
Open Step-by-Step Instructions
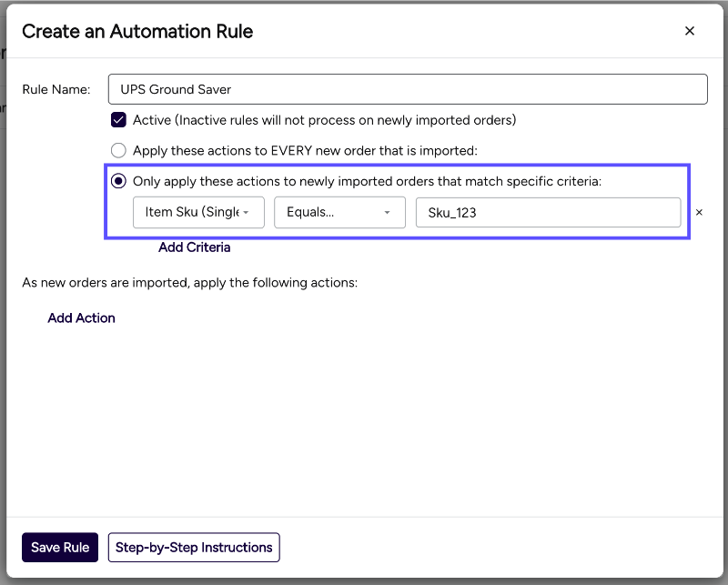click(x=194, y=548)
